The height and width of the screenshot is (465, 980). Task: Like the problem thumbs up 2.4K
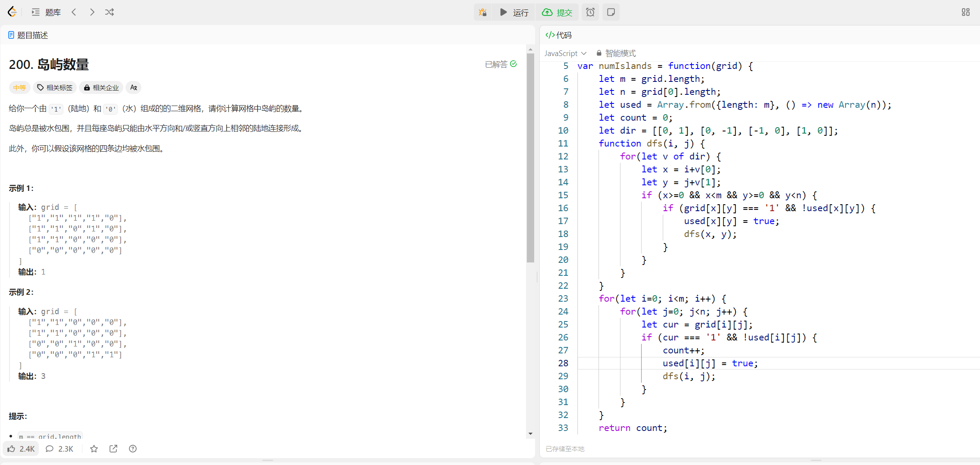pos(21,449)
